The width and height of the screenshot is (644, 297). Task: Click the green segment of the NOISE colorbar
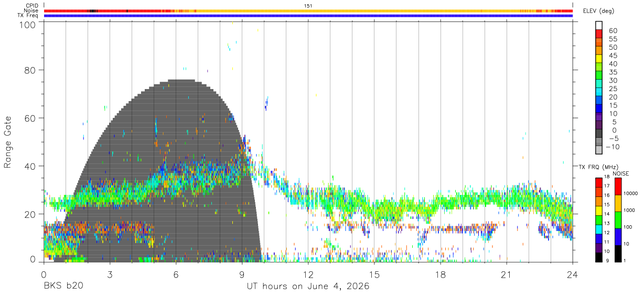[x=618, y=219]
